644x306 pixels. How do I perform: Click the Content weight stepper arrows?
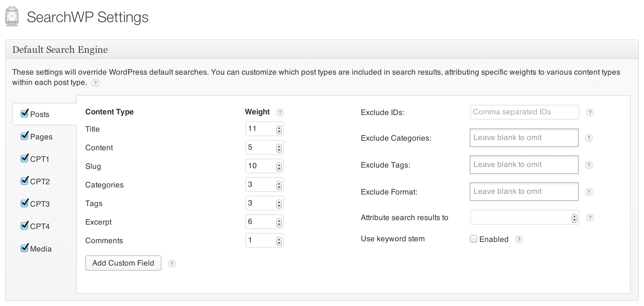(279, 148)
